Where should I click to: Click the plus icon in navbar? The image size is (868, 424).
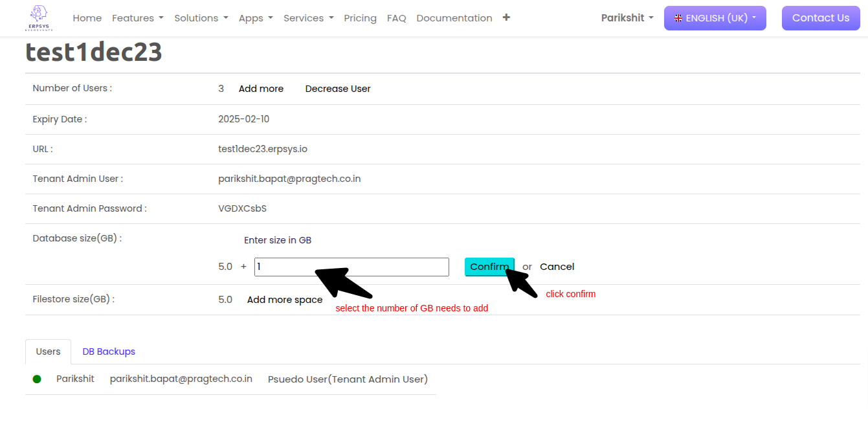[506, 17]
